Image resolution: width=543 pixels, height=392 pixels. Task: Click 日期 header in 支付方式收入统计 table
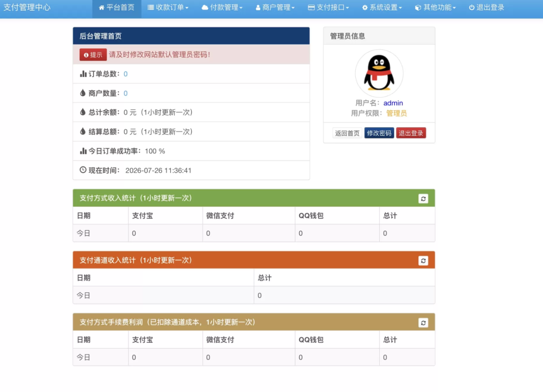83,216
